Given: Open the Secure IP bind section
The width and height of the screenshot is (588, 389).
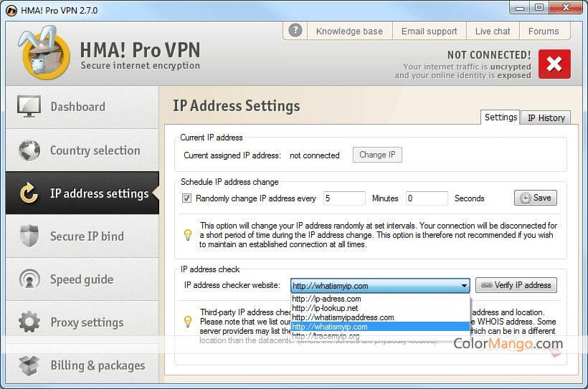Looking at the screenshot, I should (x=82, y=236).
